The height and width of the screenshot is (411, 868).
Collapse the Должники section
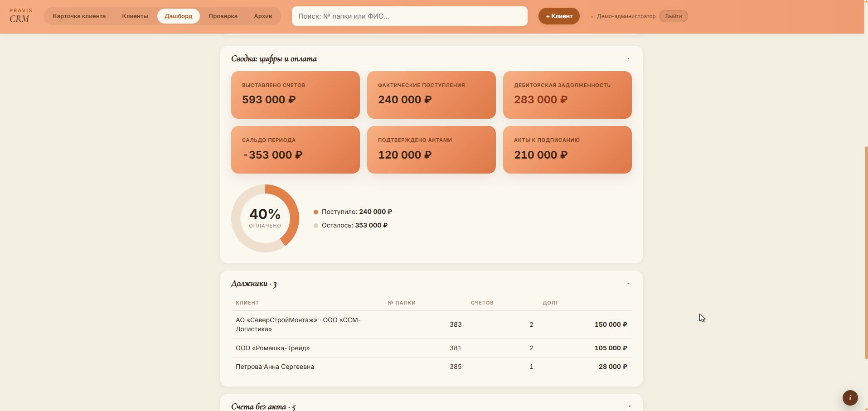coord(628,284)
